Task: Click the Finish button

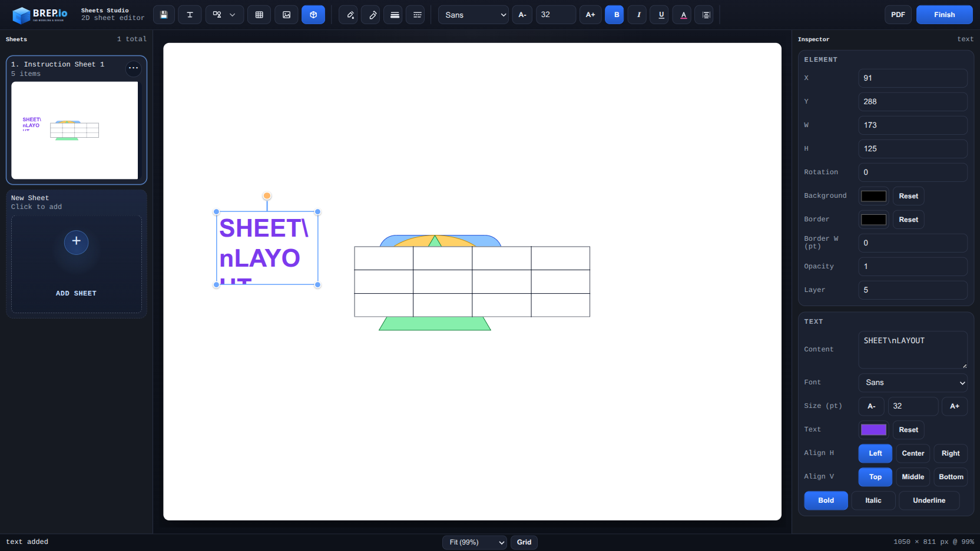Action: 944,15
